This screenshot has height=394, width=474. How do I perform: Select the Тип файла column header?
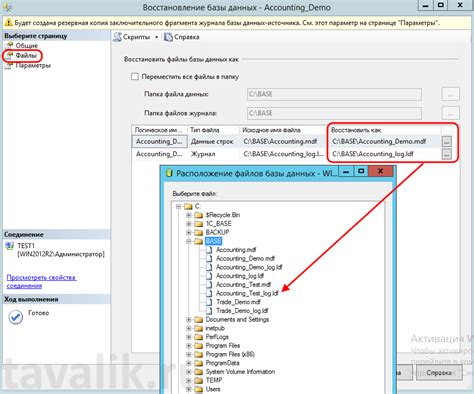click(213, 130)
